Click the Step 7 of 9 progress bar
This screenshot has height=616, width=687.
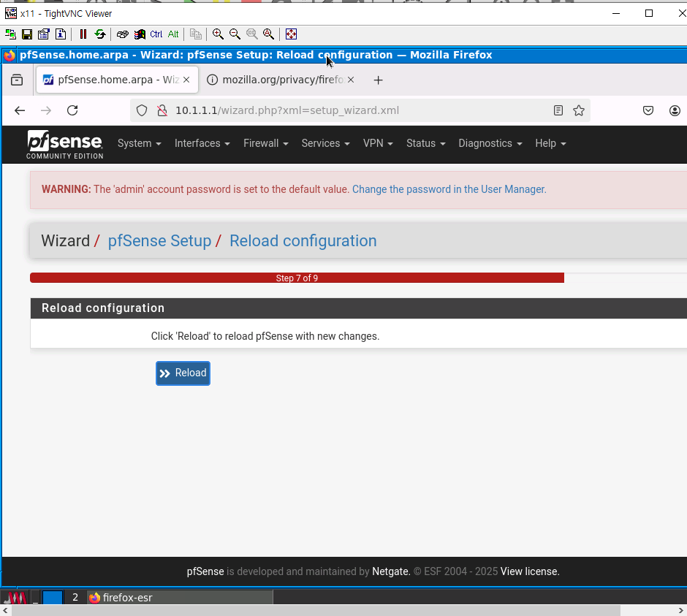(x=297, y=278)
